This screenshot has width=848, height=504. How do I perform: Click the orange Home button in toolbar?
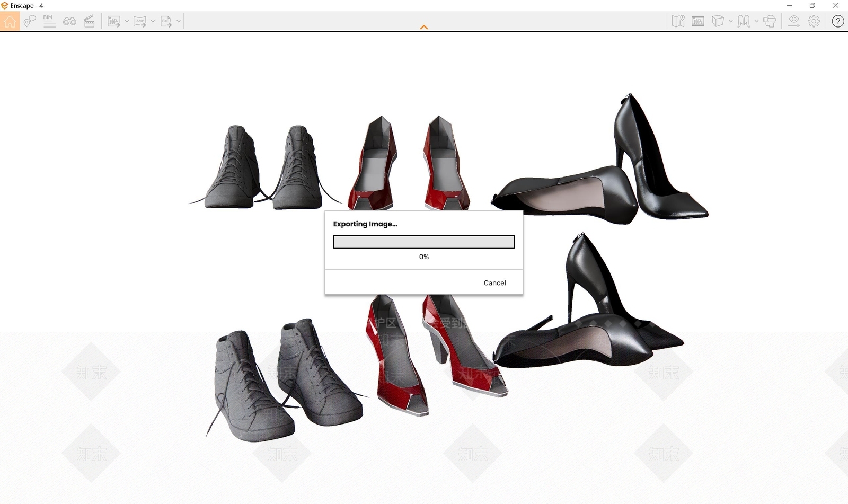[x=10, y=21]
